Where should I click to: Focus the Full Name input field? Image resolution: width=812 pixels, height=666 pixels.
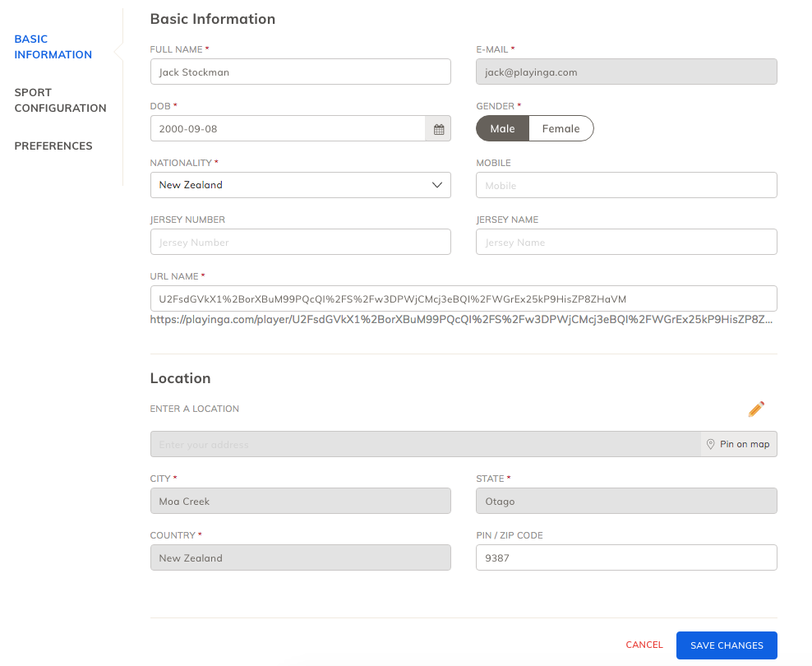[300, 72]
